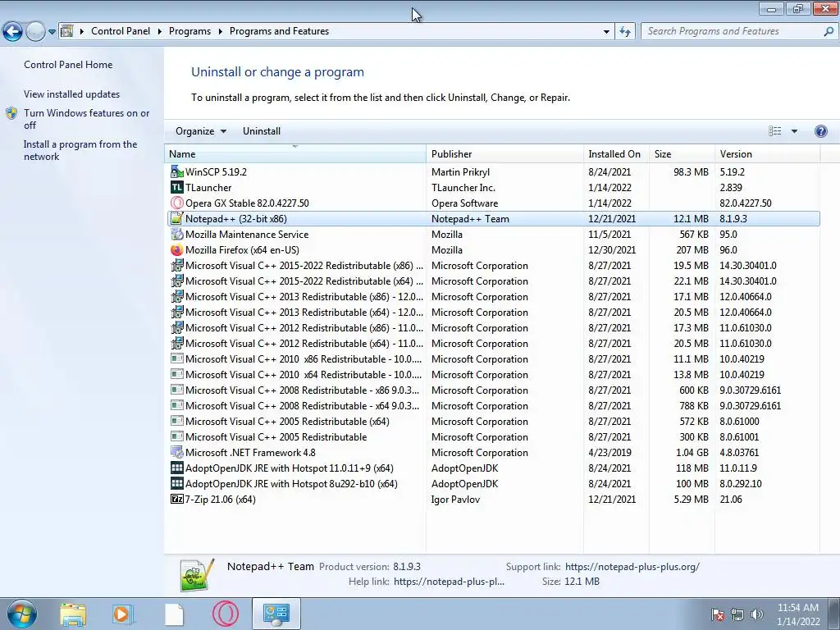Viewport: 840px width, 630px height.
Task: Click the Mozilla Firefox program icon
Action: click(x=177, y=249)
